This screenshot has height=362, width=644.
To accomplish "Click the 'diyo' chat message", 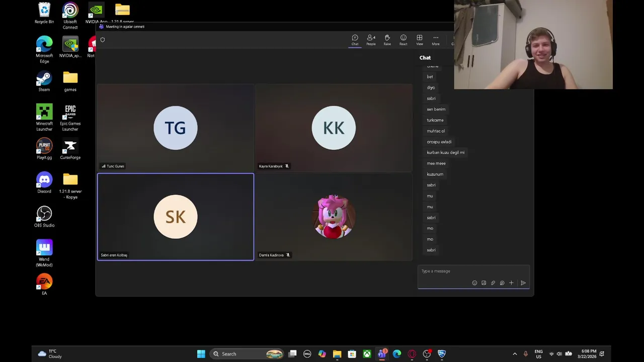I will (431, 87).
